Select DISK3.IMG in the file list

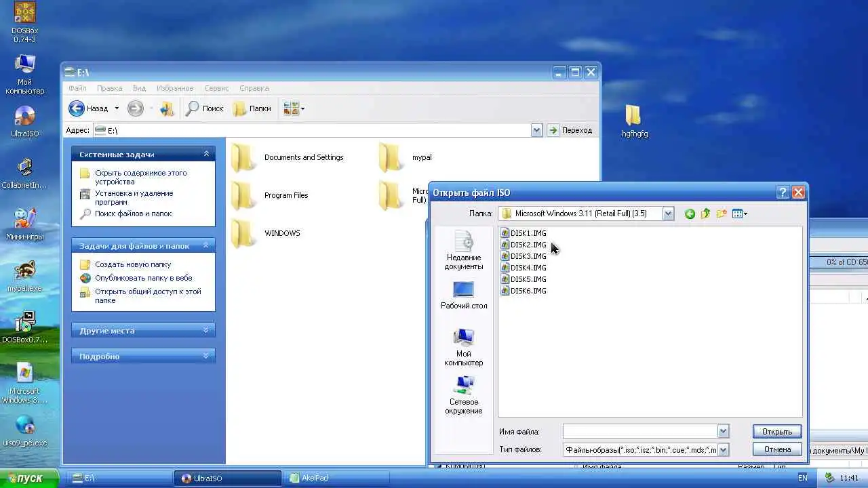pyautogui.click(x=524, y=256)
